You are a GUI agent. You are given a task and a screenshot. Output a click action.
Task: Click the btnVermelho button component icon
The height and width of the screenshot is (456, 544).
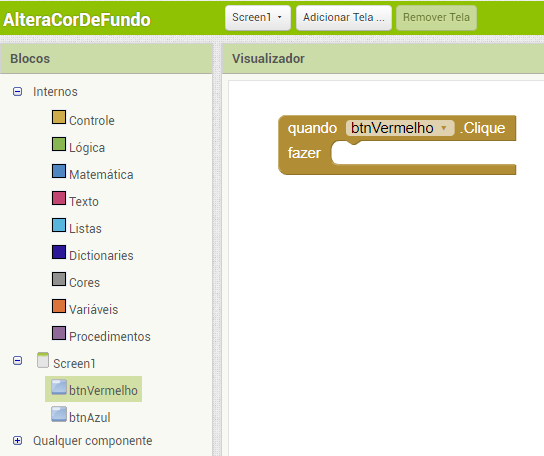click(59, 387)
